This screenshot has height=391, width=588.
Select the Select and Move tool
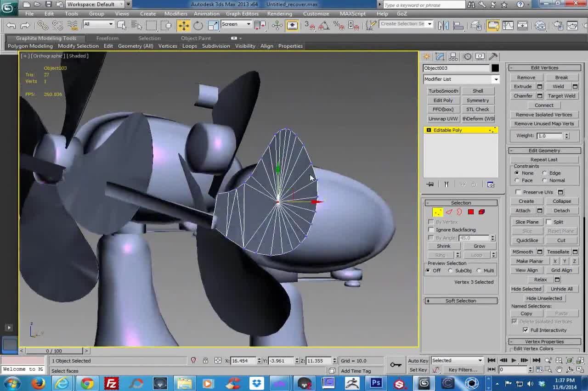click(x=184, y=26)
